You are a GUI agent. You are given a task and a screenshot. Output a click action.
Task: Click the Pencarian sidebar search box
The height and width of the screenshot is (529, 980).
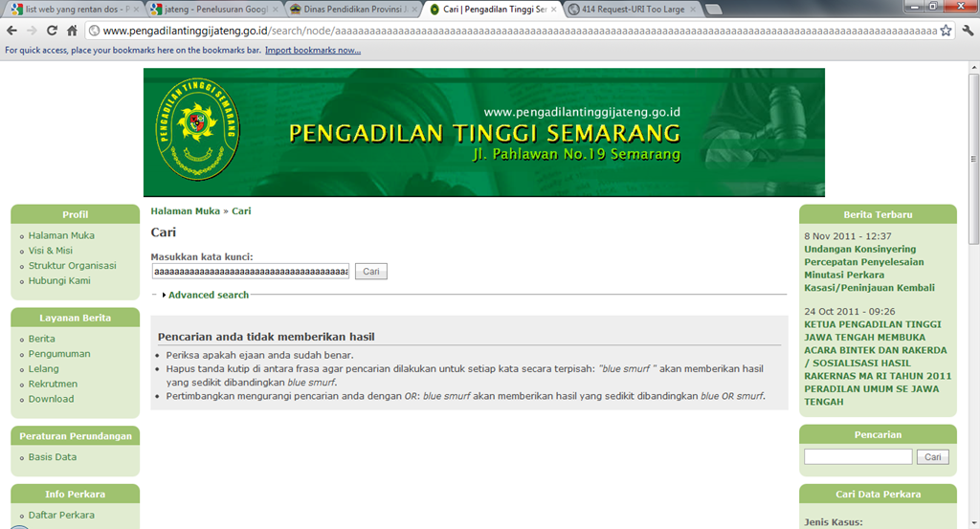[x=858, y=457]
